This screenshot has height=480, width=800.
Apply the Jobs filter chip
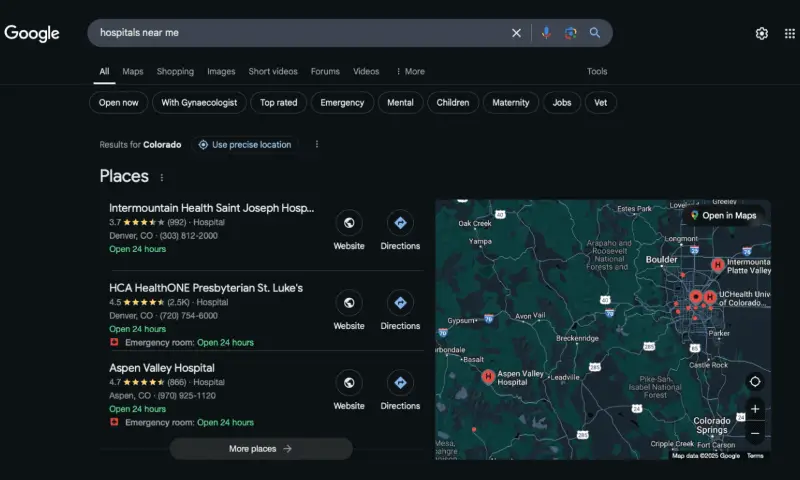(x=562, y=103)
